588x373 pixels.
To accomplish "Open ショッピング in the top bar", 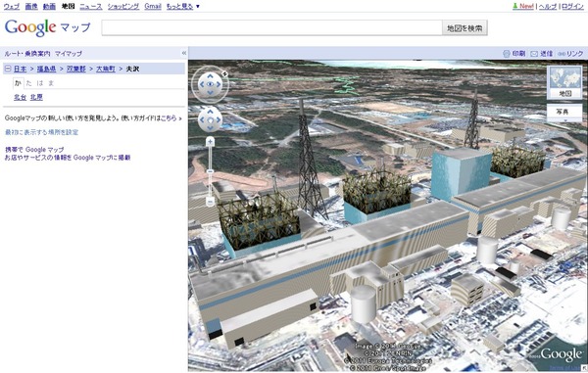I will click(x=123, y=7).
